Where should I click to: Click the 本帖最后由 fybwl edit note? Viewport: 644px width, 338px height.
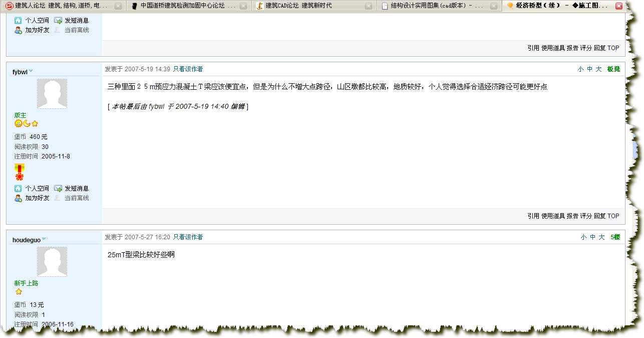(x=178, y=106)
